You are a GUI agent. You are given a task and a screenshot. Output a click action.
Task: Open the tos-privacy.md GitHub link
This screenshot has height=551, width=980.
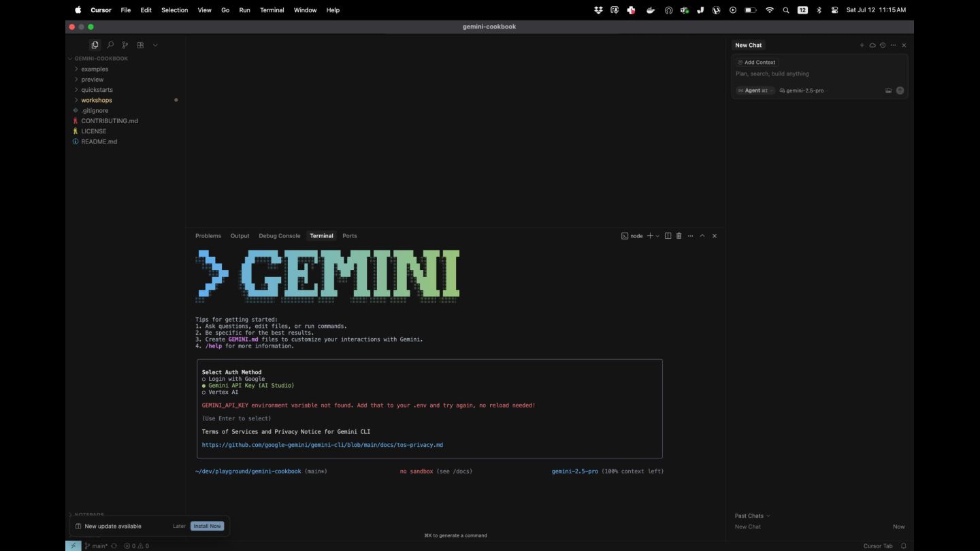[x=323, y=445]
